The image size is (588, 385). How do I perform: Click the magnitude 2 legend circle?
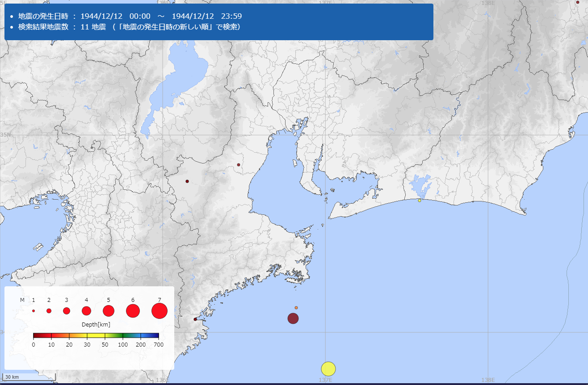click(49, 311)
